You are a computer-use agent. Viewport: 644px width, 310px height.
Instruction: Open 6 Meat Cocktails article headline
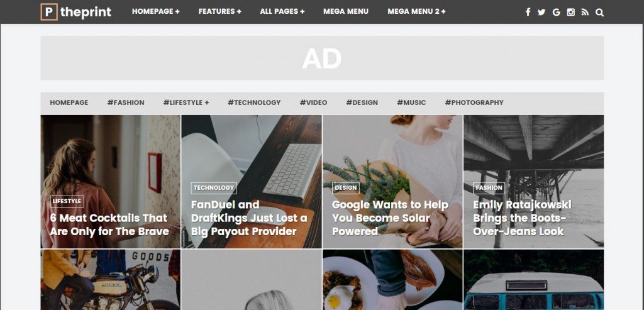(x=109, y=224)
